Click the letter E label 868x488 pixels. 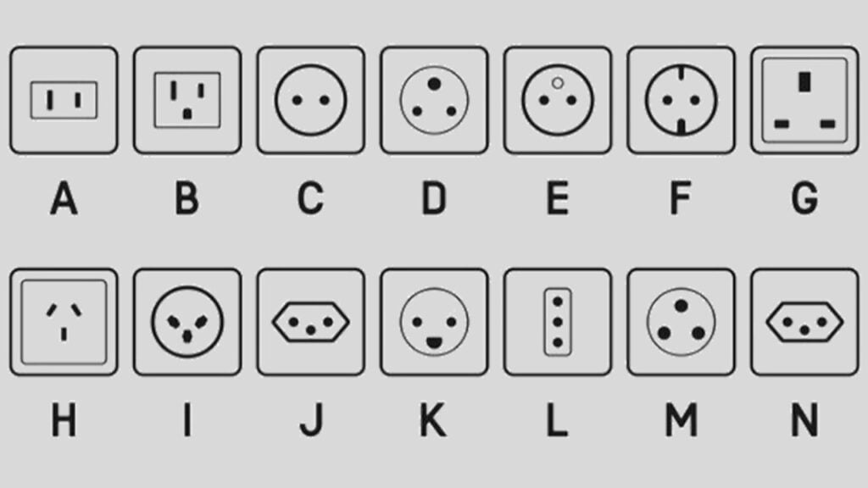pos(558,198)
